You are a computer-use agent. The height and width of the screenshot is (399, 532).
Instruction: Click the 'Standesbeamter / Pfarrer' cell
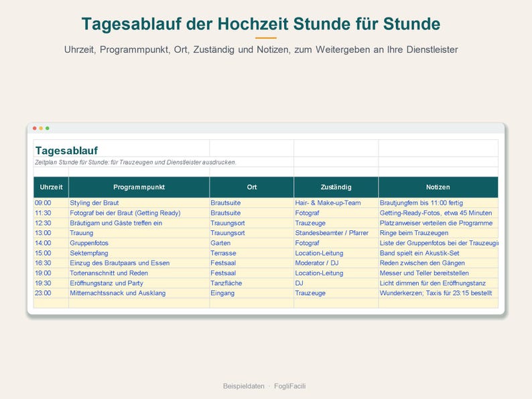[x=336, y=233]
